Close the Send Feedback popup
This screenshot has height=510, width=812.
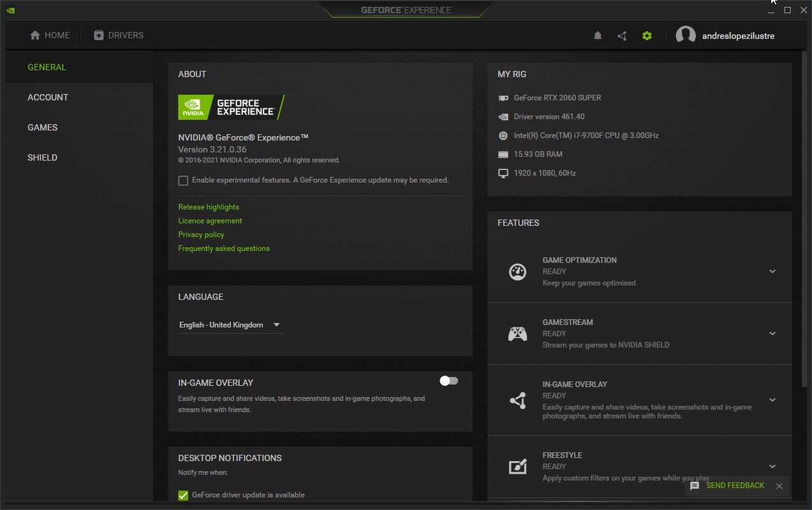(x=779, y=486)
